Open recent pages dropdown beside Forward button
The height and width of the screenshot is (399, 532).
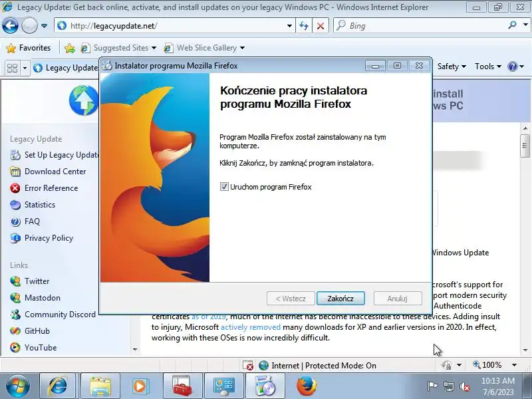(x=44, y=26)
